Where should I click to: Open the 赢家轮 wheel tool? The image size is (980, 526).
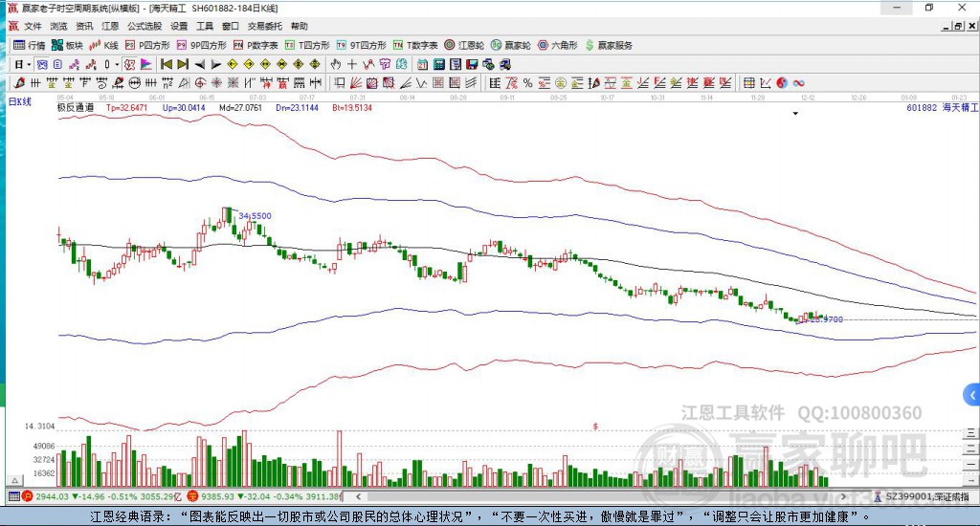pyautogui.click(x=511, y=45)
